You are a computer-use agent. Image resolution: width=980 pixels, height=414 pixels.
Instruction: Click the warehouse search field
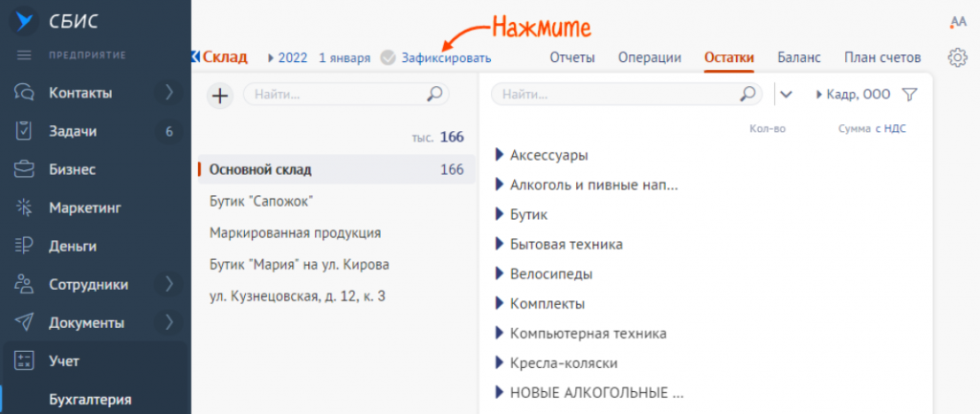(x=335, y=95)
